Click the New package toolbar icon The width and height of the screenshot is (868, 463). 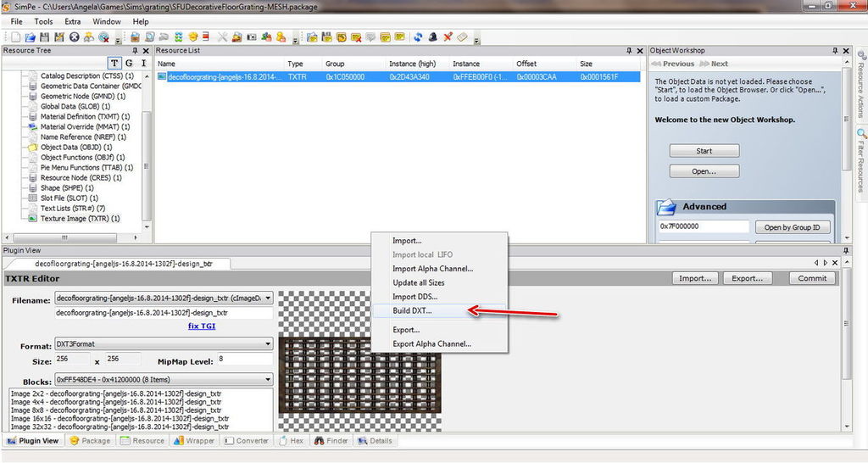click(15, 37)
